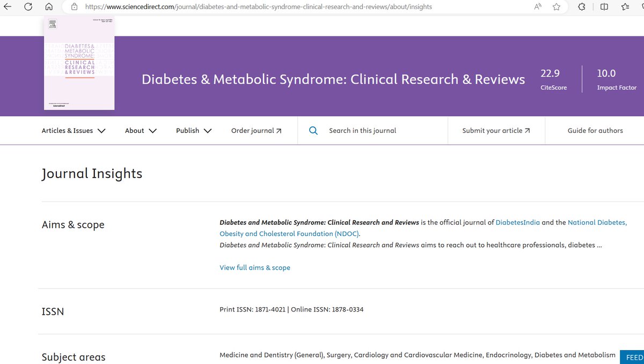This screenshot has height=364, width=644.
Task: Open Guide for authors
Action: [595, 130]
